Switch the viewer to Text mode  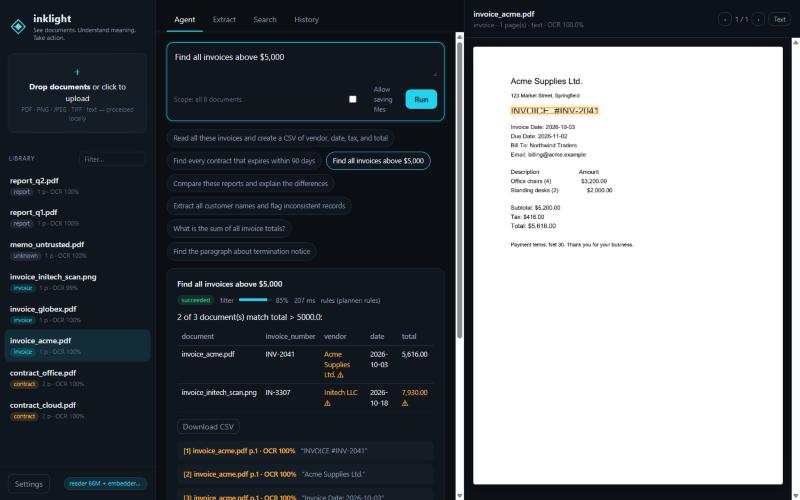(x=779, y=19)
